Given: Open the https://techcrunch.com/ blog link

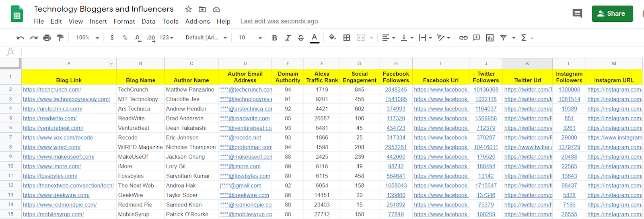Looking at the screenshot, I should pyautogui.click(x=52, y=90).
